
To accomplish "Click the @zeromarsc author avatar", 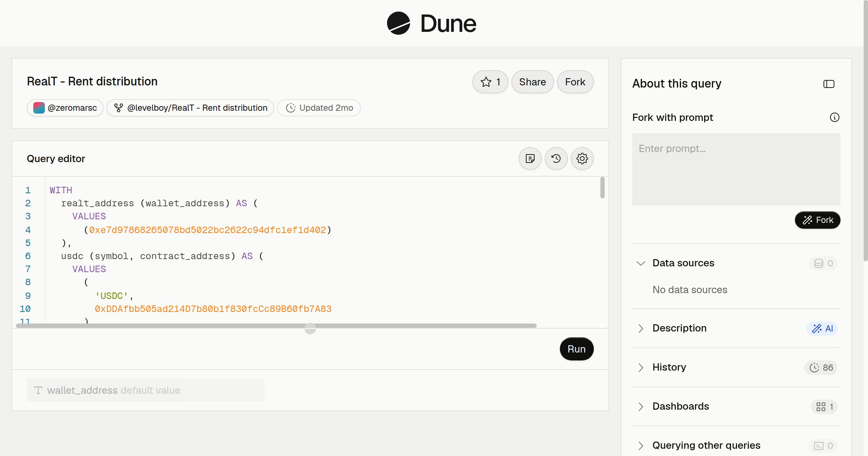I will (39, 108).
